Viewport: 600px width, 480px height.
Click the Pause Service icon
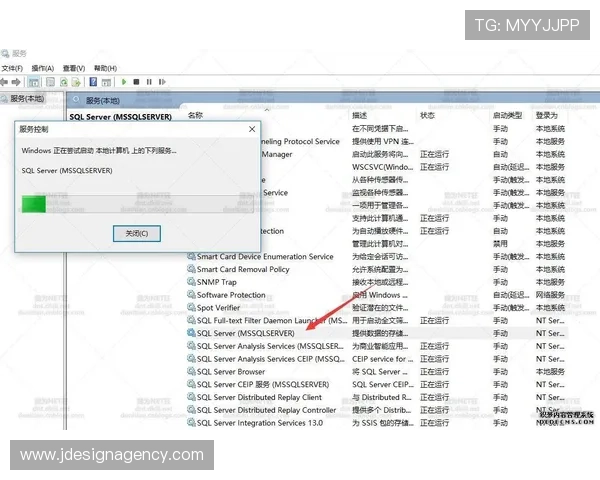149,82
